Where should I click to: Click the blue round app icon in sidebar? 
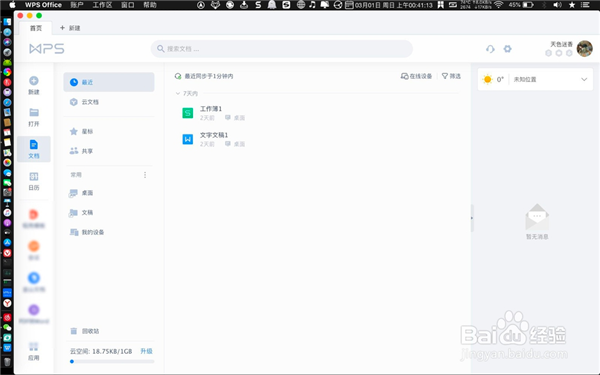coord(34,278)
